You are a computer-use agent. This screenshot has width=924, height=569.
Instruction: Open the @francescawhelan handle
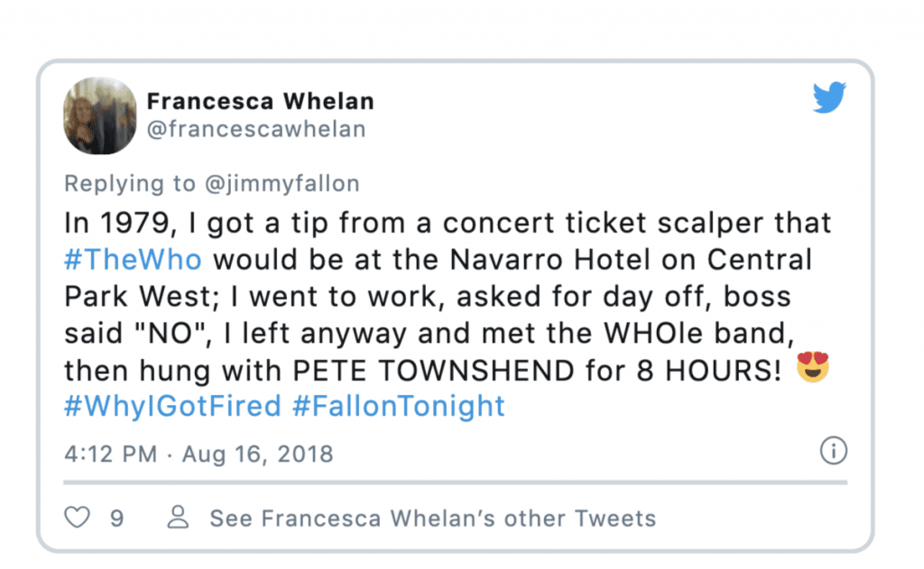256,129
